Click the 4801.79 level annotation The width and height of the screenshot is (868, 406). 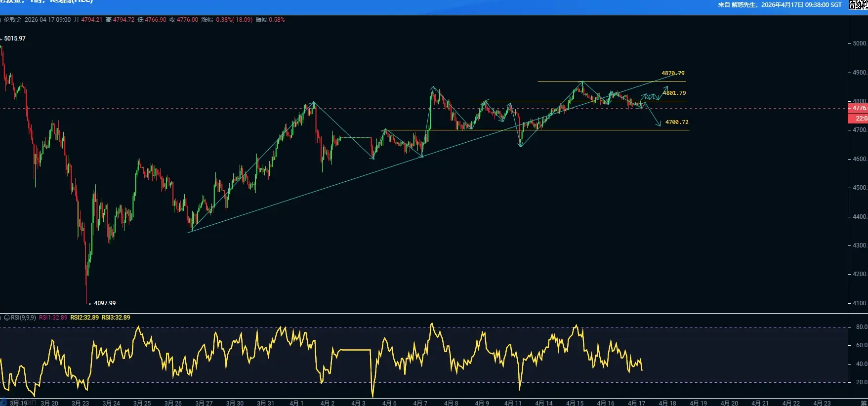pyautogui.click(x=674, y=93)
